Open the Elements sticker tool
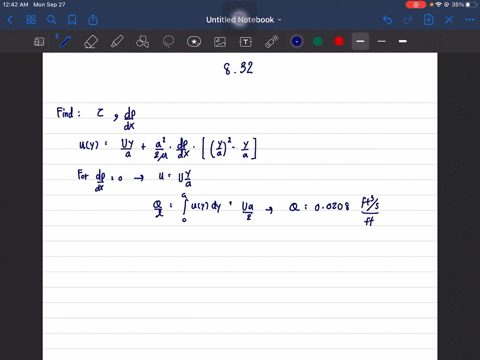Viewport: 480px width, 360px height. point(194,42)
